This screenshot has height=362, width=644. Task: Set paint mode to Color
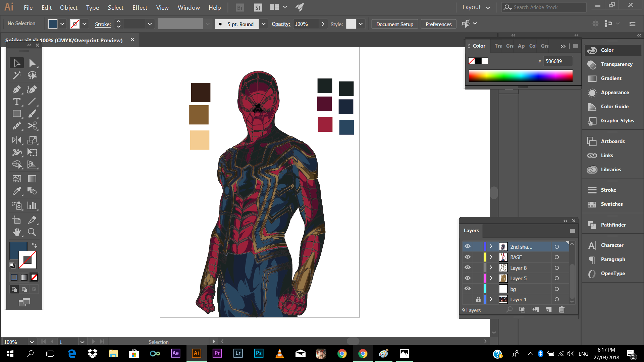(14, 277)
